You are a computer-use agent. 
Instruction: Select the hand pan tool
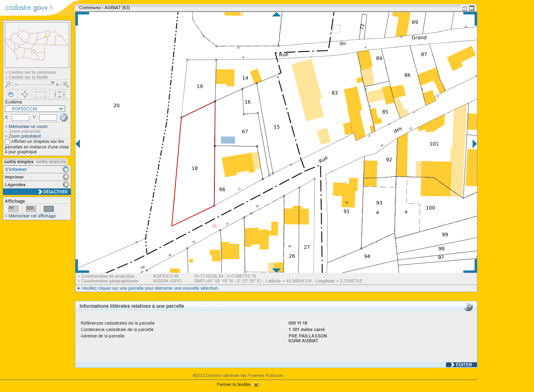(11, 94)
